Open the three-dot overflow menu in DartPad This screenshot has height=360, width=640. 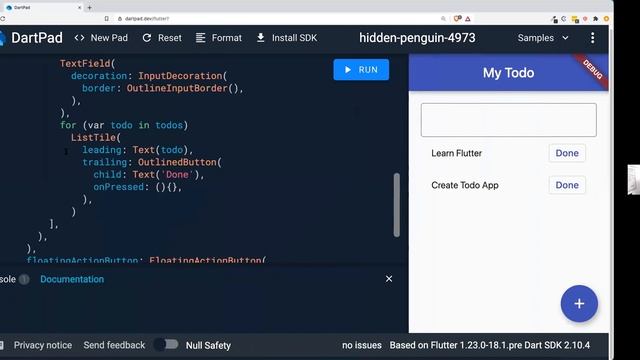point(592,38)
